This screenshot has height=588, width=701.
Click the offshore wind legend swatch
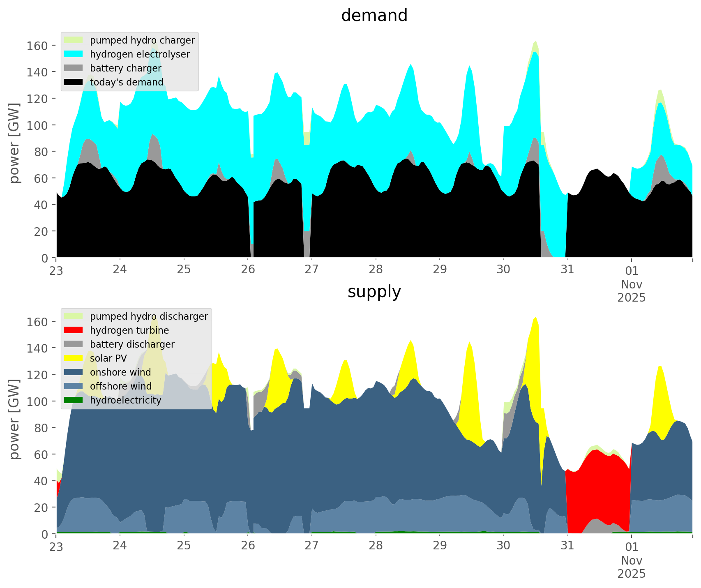(74, 386)
